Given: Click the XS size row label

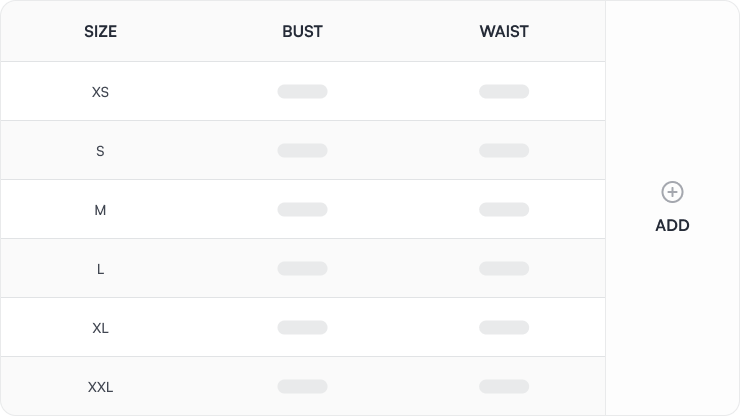Looking at the screenshot, I should pyautogui.click(x=100, y=92).
